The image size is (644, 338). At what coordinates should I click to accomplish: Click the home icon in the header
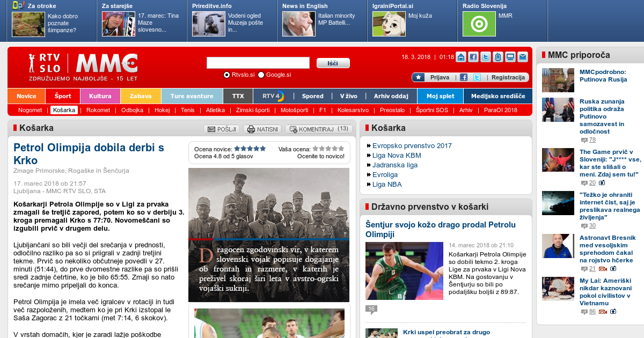click(x=461, y=57)
